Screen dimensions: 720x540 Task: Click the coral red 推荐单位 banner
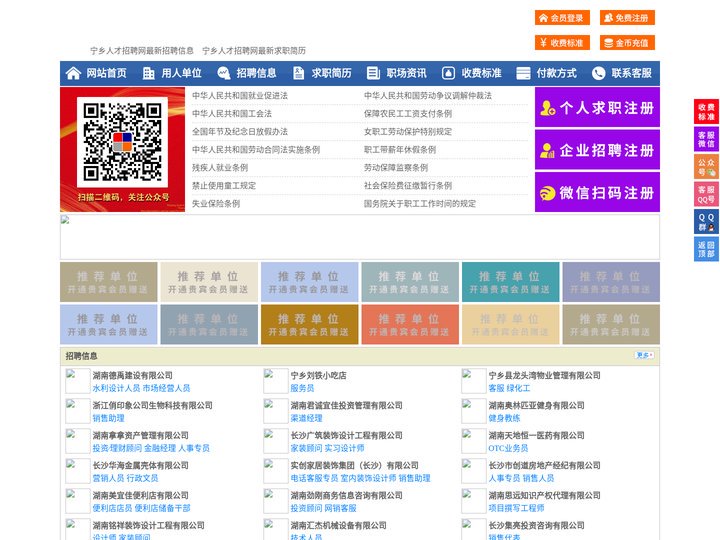pyautogui.click(x=410, y=324)
